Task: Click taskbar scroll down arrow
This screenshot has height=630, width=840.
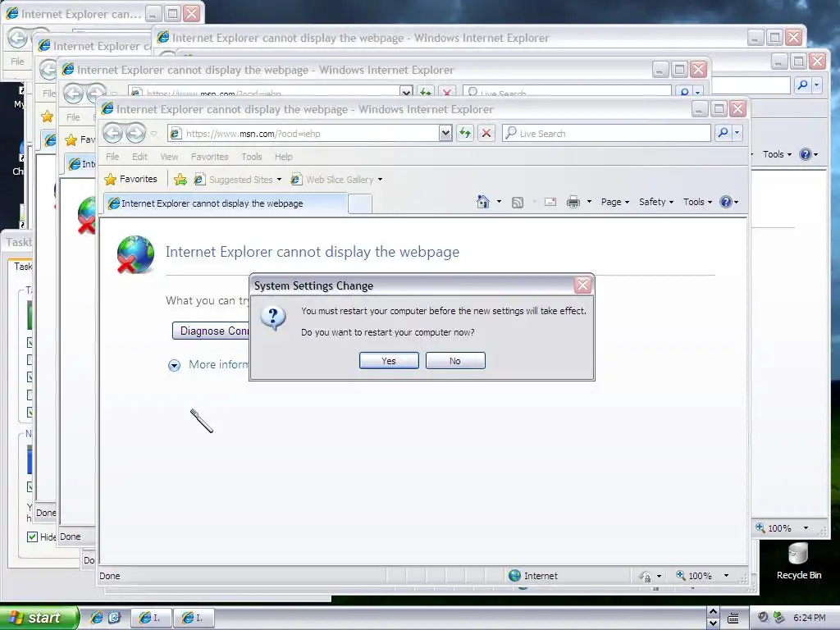Action: point(713,623)
